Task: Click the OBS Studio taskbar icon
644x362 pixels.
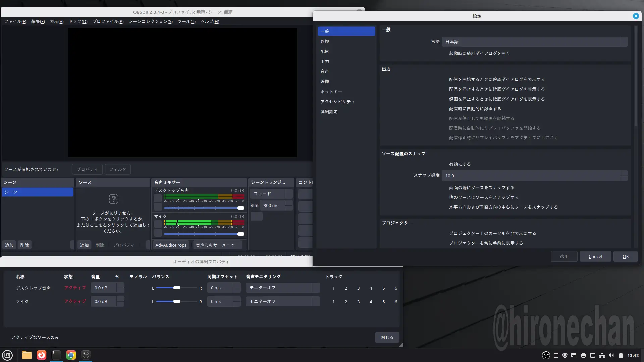Action: [x=86, y=355]
